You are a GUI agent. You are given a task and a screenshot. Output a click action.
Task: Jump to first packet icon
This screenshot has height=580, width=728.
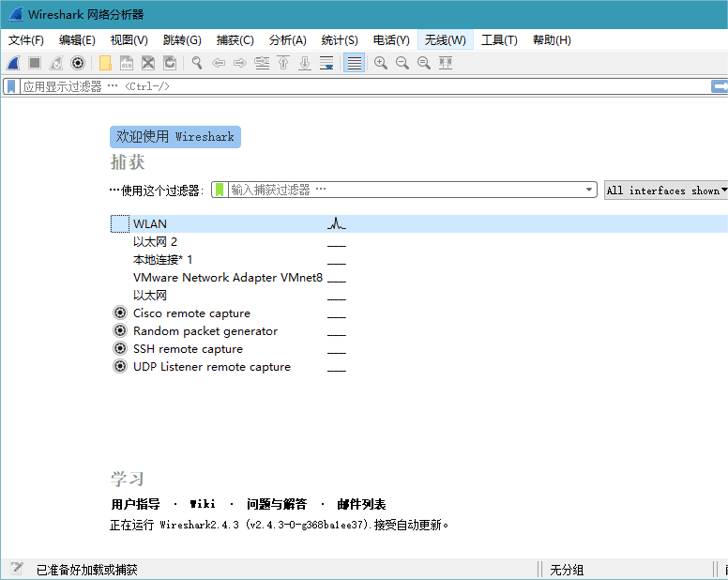coord(283,63)
